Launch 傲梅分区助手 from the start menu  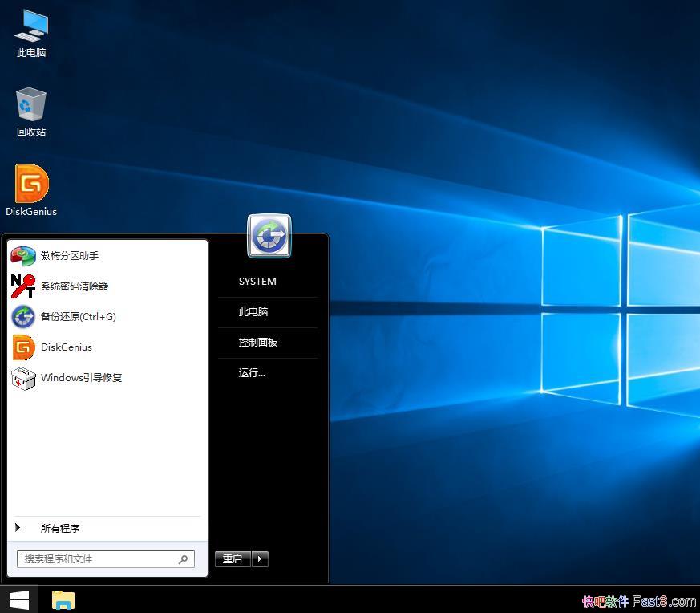pyautogui.click(x=70, y=255)
